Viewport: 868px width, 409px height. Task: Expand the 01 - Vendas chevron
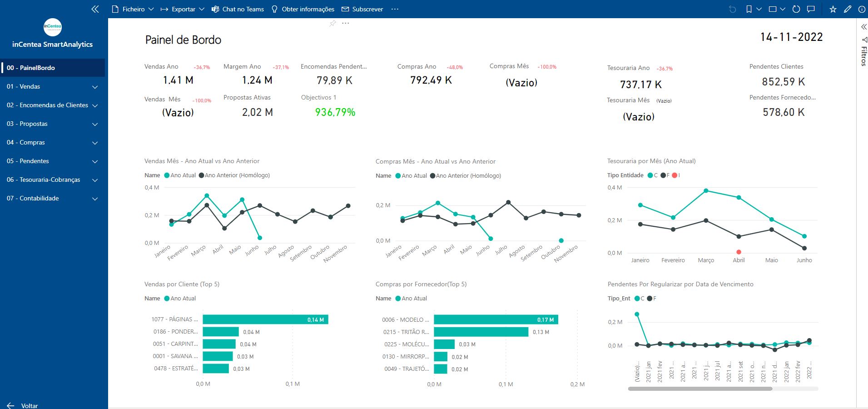(95, 87)
